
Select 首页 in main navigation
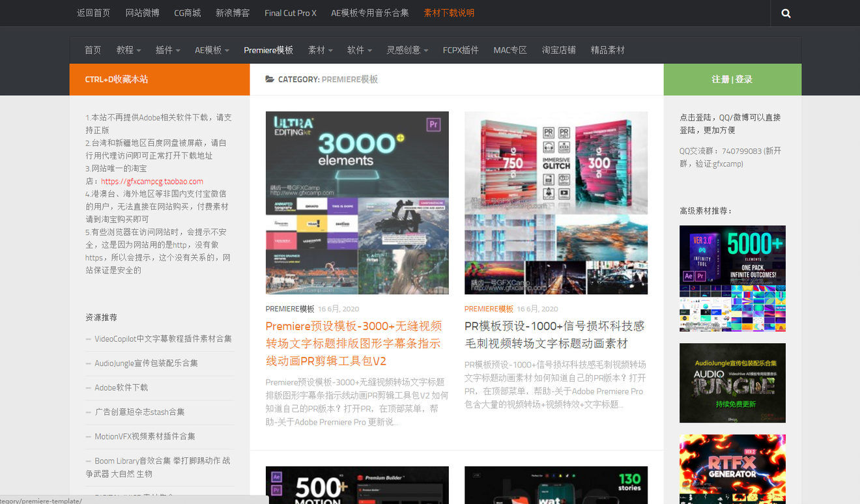coord(93,50)
